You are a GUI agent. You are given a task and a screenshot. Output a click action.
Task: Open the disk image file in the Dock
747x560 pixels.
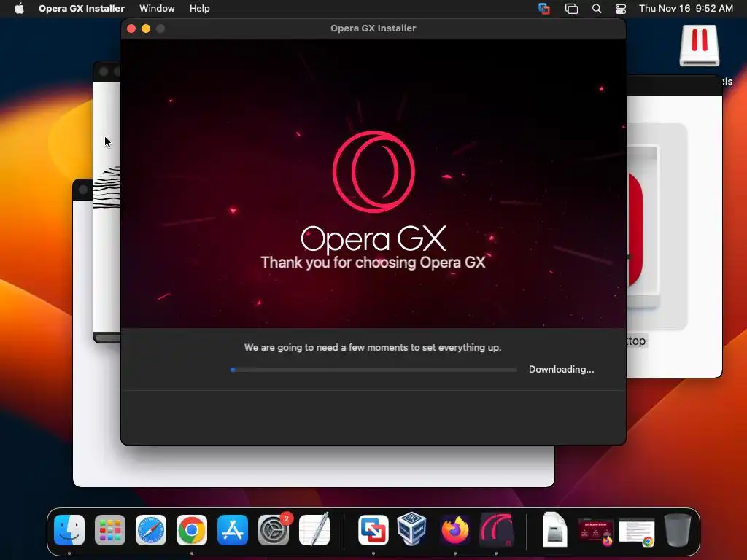[555, 529]
